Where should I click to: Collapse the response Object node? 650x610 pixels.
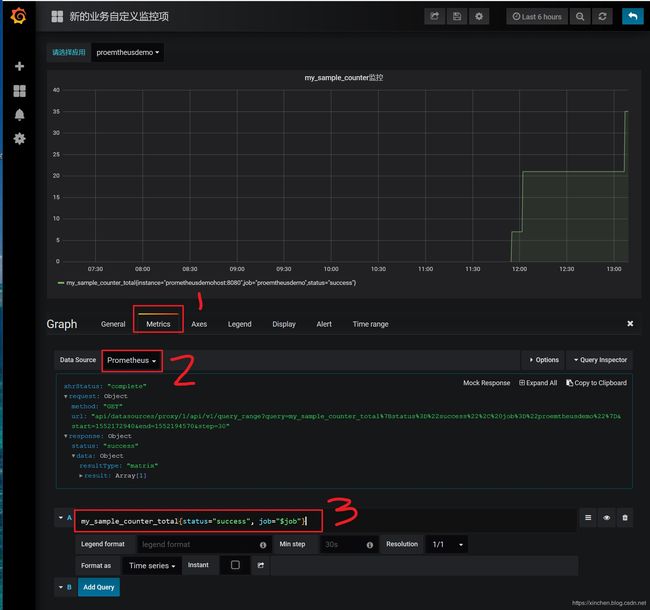(65, 436)
